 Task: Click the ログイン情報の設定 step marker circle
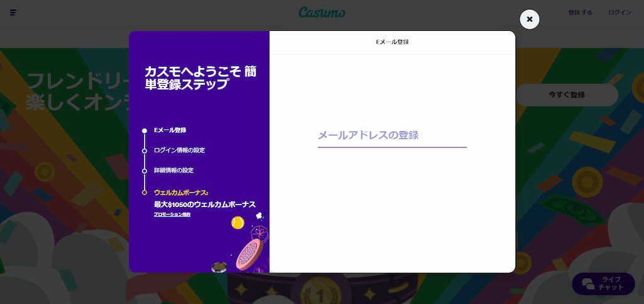click(x=144, y=151)
